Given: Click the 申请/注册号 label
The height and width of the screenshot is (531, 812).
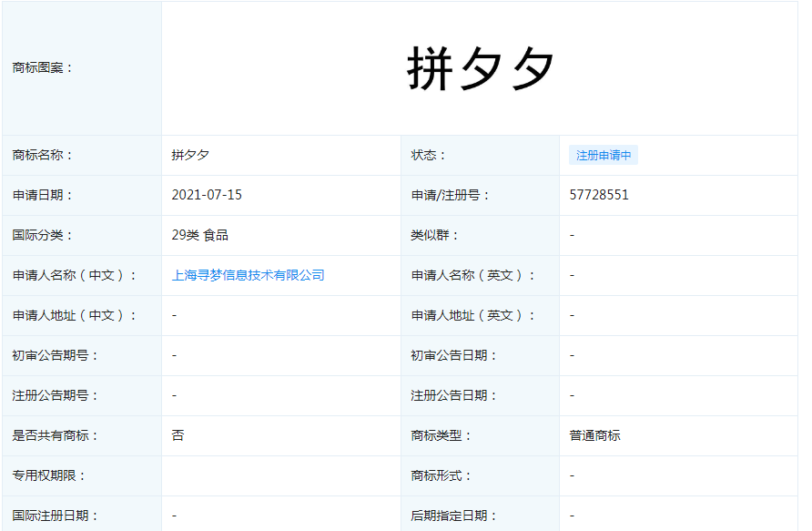Looking at the screenshot, I should click(x=451, y=195).
